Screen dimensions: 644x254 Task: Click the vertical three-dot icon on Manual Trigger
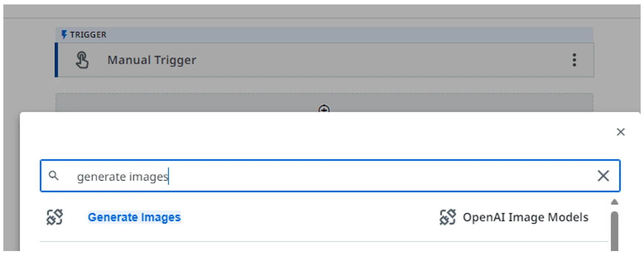[574, 60]
